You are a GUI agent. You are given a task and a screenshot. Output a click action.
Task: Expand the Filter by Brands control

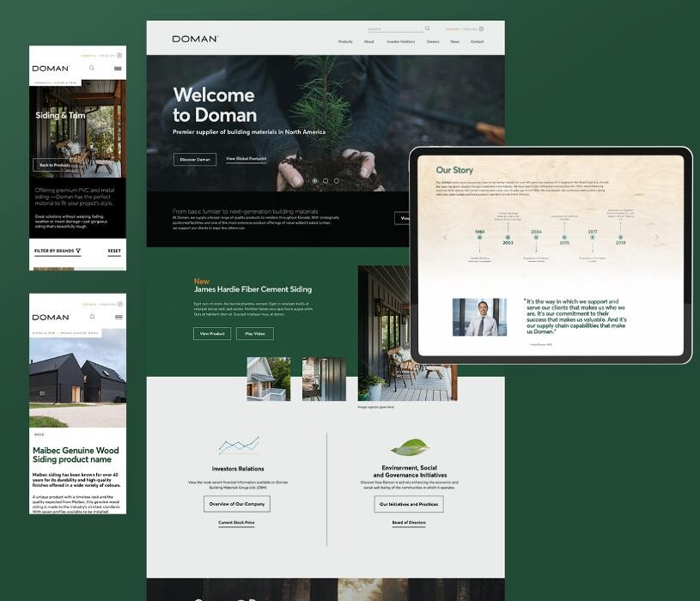[x=58, y=252]
